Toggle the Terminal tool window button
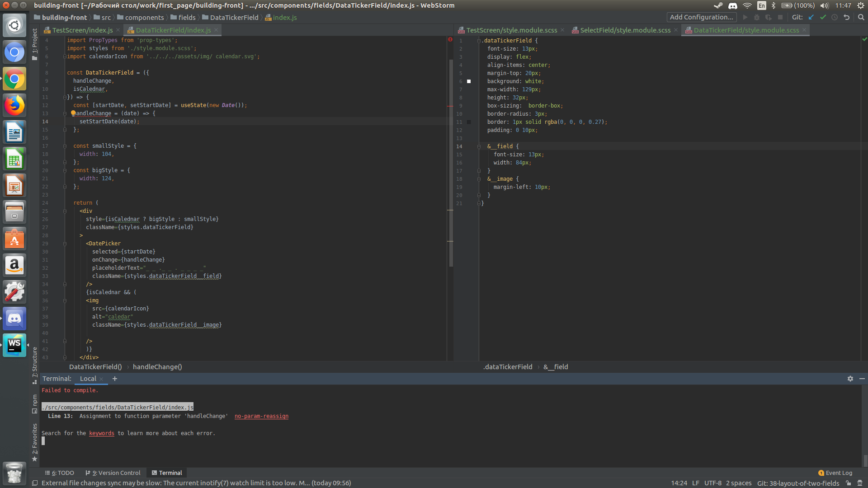This screenshot has height=488, width=868. click(x=167, y=473)
